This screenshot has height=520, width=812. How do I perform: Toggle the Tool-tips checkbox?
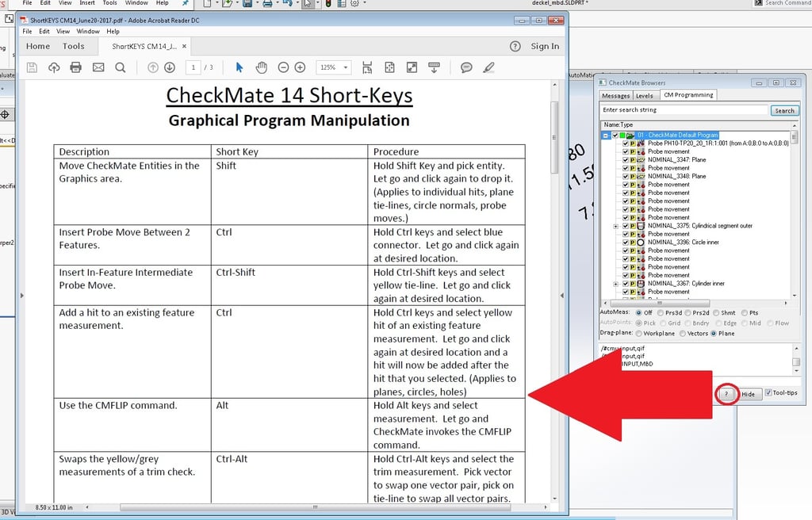tap(768, 393)
